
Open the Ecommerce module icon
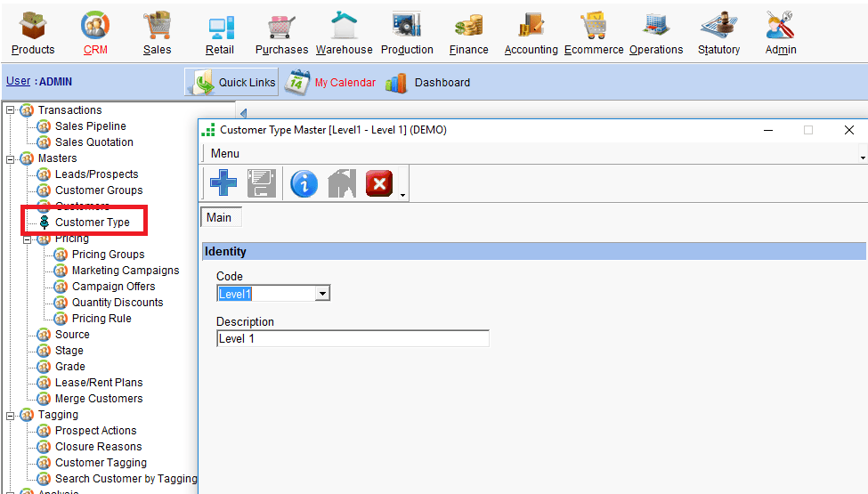click(594, 26)
